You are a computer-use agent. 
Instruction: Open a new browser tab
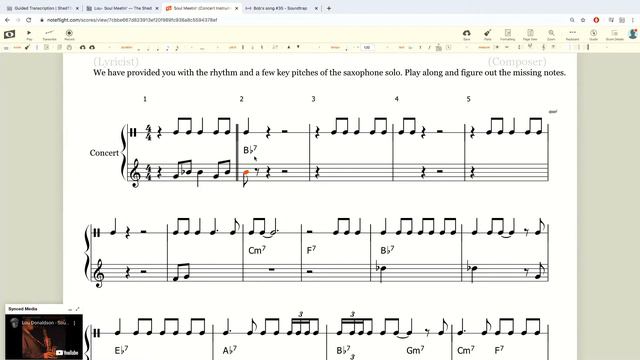[329, 8]
